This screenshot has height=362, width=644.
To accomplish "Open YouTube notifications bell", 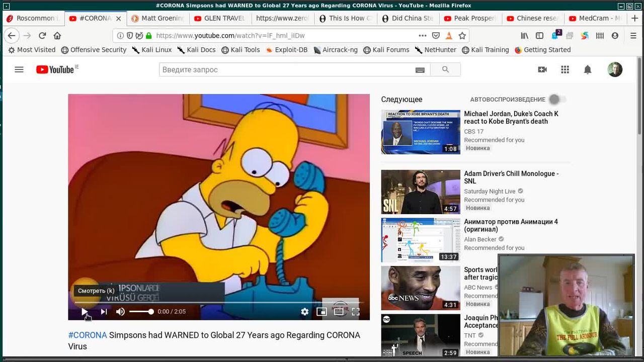I will (x=587, y=70).
